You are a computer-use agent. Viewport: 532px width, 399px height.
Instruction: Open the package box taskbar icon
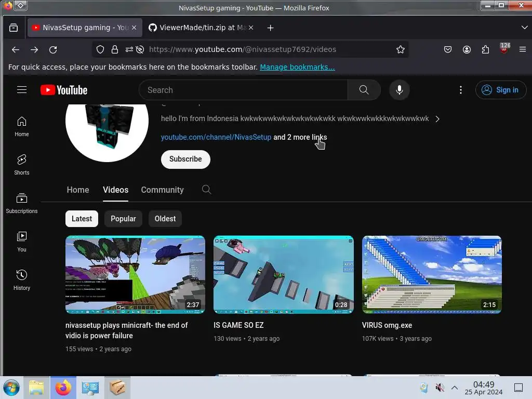pyautogui.click(x=117, y=388)
